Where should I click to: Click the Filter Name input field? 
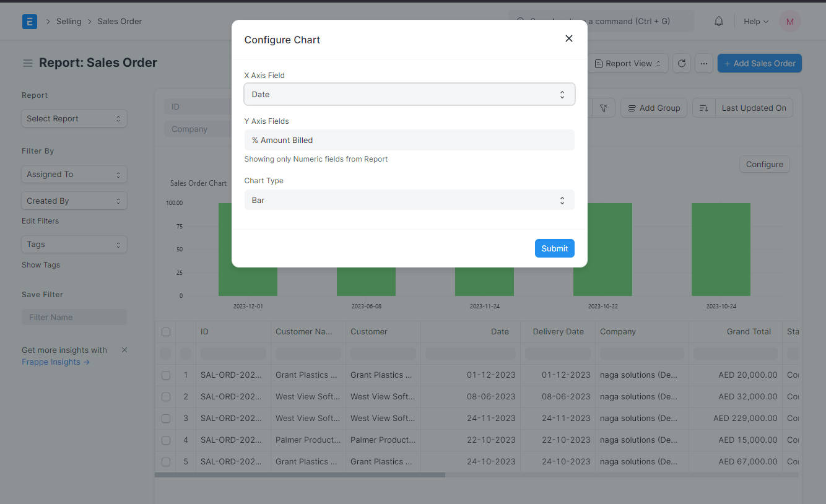coord(74,316)
